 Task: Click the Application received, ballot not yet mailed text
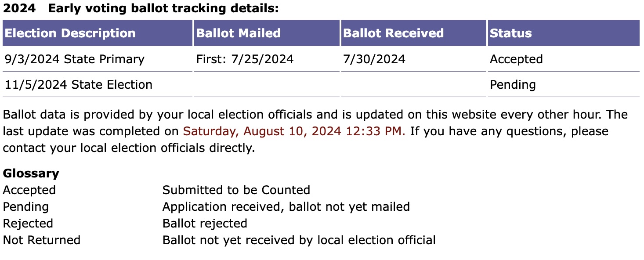[x=286, y=207]
